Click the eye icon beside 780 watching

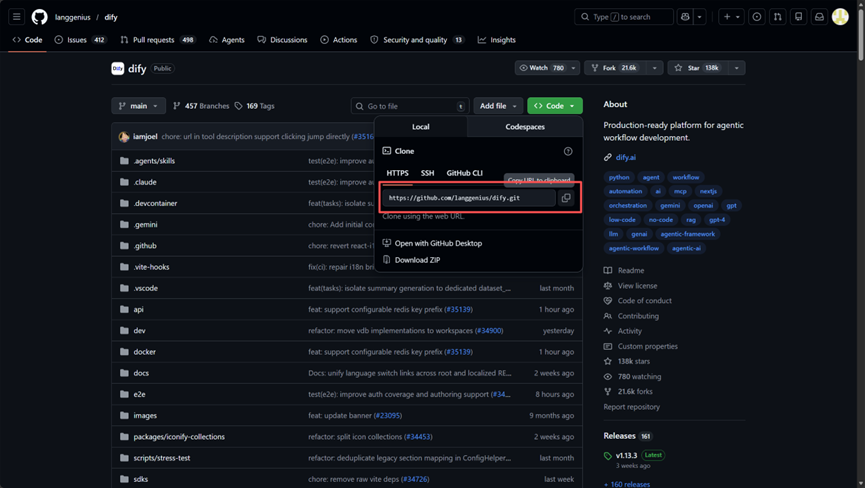[607, 377]
